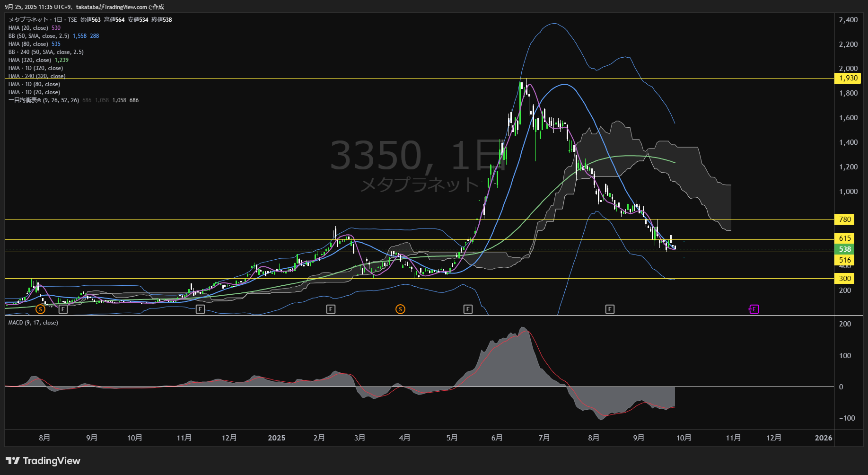Click the yellow 516 price line label
Image resolution: width=868 pixels, height=475 pixels.
click(x=845, y=260)
